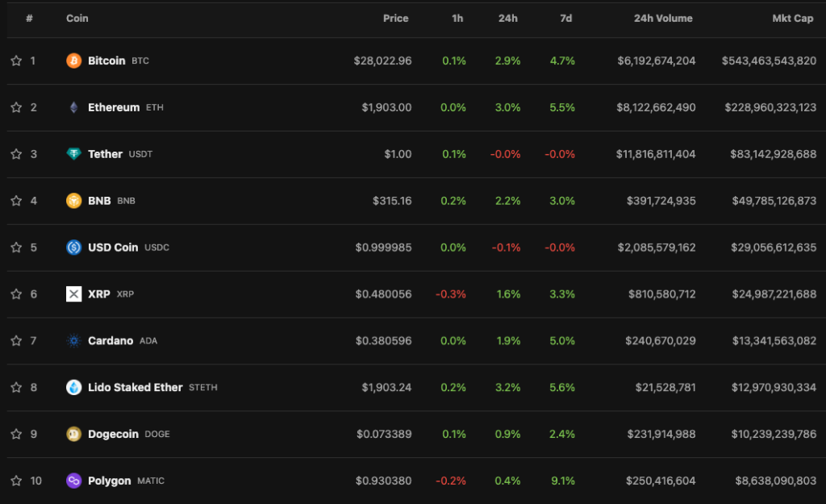The height and width of the screenshot is (504, 826).
Task: Click the rank # column header
Action: point(29,19)
